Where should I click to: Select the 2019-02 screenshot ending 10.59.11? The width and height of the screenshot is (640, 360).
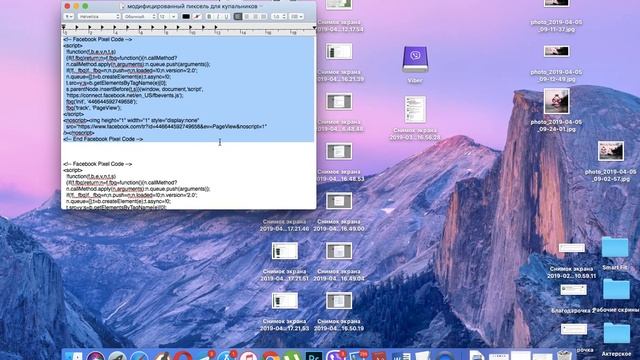(x=571, y=248)
